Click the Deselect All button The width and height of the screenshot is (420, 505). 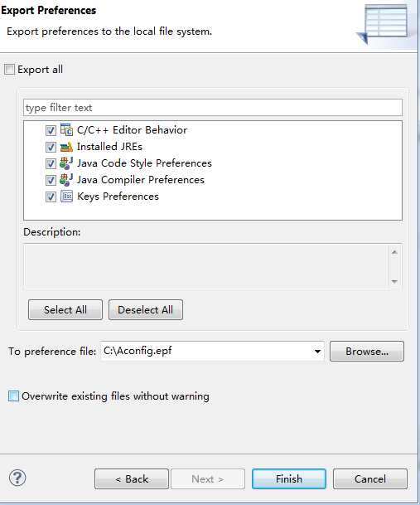point(146,309)
